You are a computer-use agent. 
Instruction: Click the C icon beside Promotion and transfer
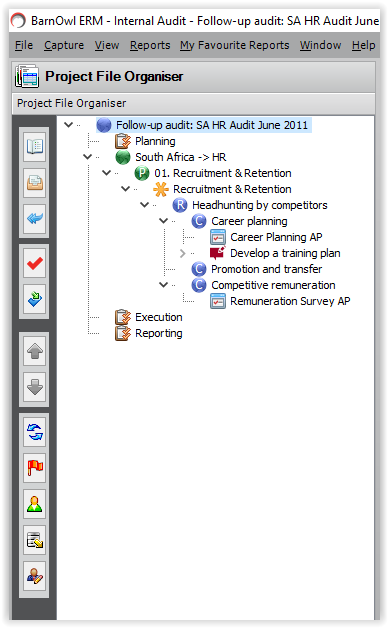[199, 269]
